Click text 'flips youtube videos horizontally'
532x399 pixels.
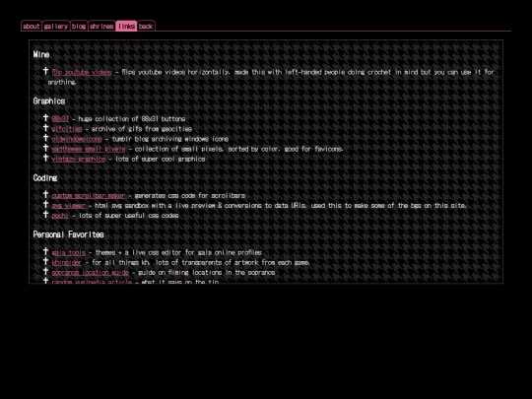pos(175,72)
